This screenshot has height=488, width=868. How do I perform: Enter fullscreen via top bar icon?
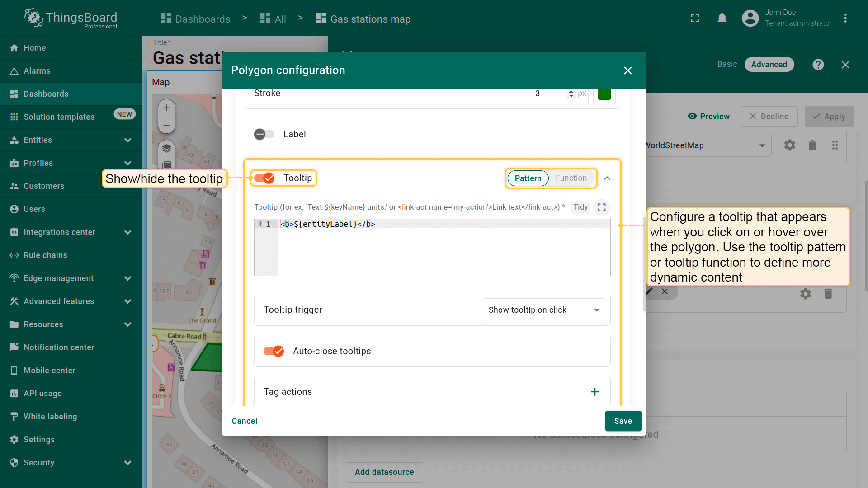point(695,19)
